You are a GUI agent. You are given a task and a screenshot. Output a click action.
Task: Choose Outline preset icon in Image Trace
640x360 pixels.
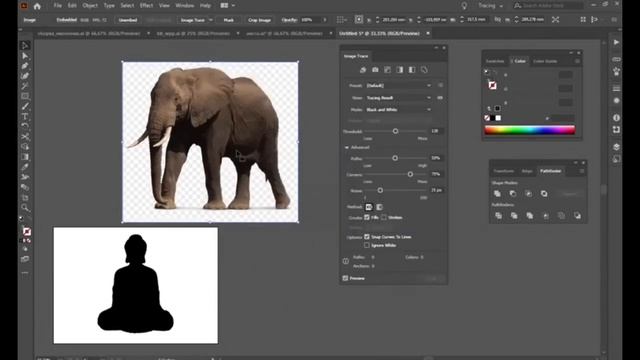click(x=424, y=70)
